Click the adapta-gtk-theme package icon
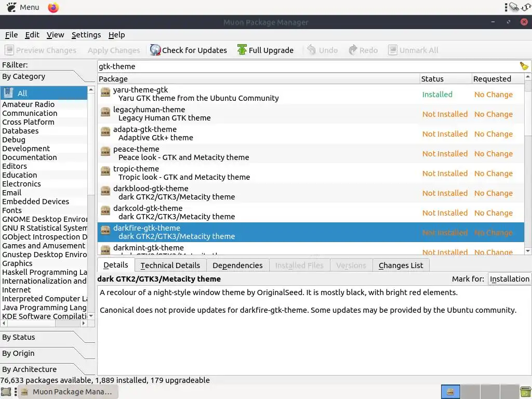The image size is (532, 399). pyautogui.click(x=105, y=131)
